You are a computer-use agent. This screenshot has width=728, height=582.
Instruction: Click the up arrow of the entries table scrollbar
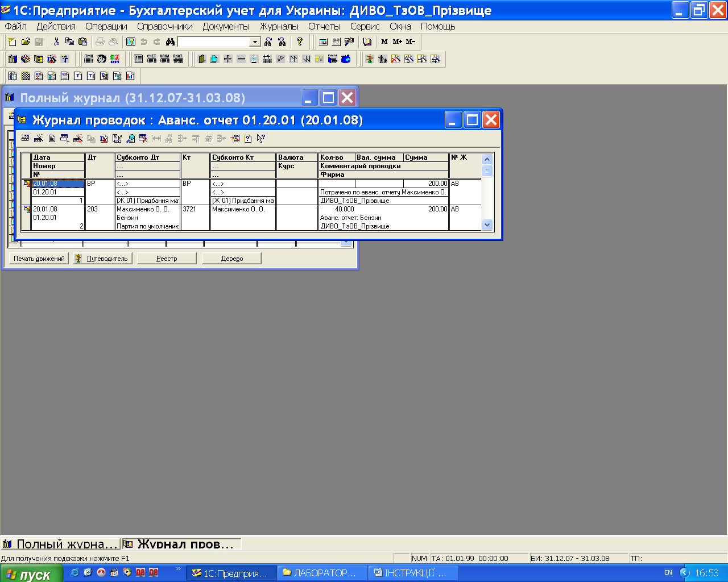(487, 160)
